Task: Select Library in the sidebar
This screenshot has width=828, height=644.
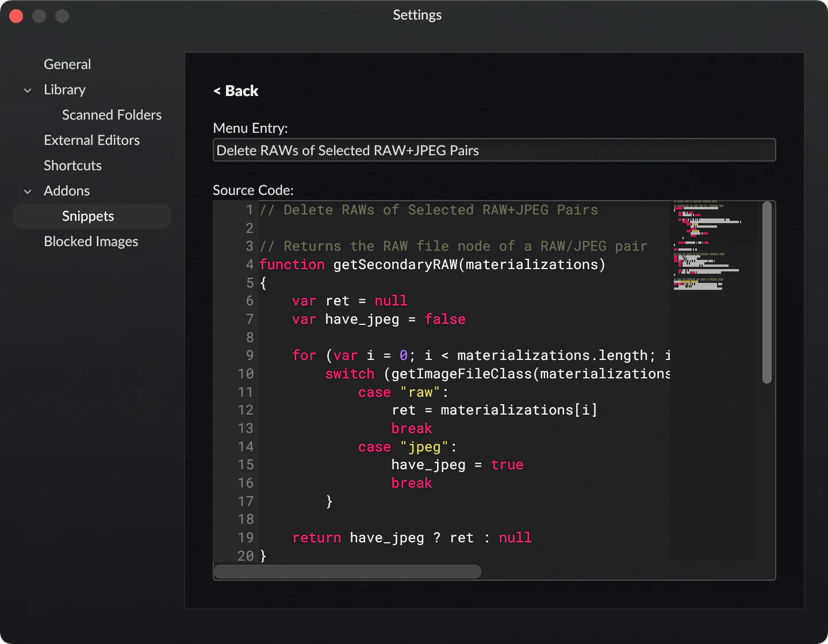Action: (64, 90)
